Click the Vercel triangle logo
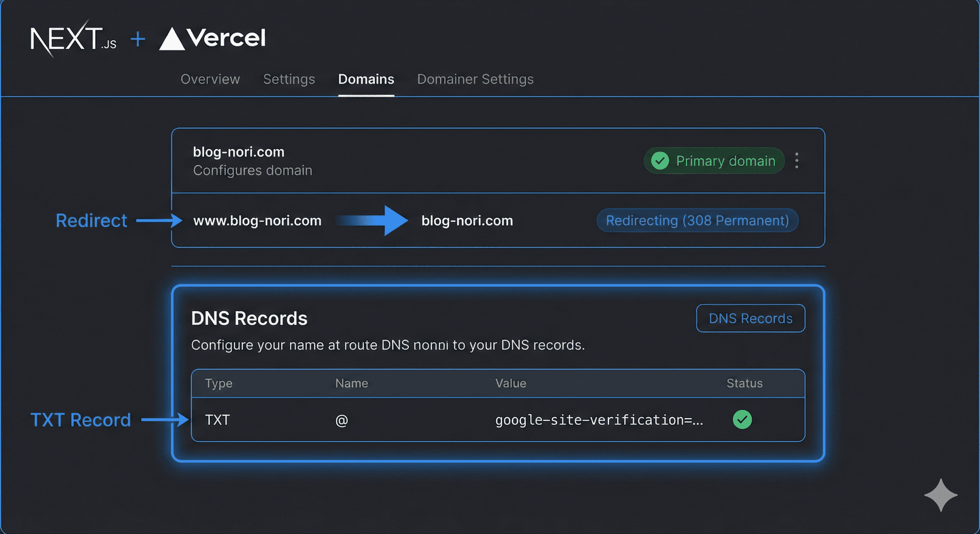The width and height of the screenshot is (980, 534). (171, 39)
